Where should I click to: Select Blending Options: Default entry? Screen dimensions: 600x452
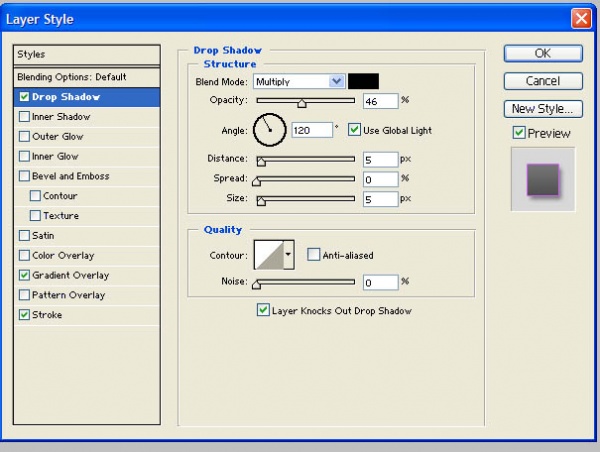(70, 77)
